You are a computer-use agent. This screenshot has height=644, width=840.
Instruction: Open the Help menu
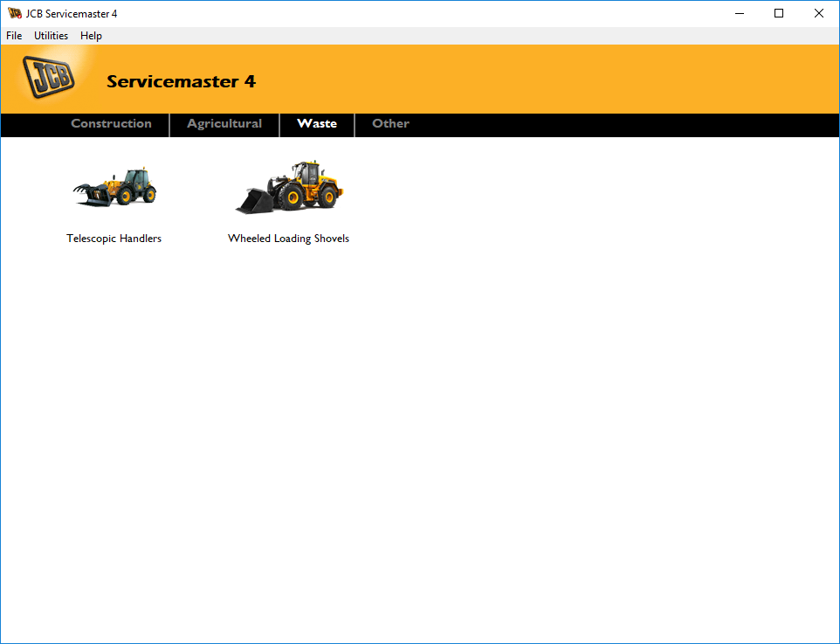pos(91,36)
